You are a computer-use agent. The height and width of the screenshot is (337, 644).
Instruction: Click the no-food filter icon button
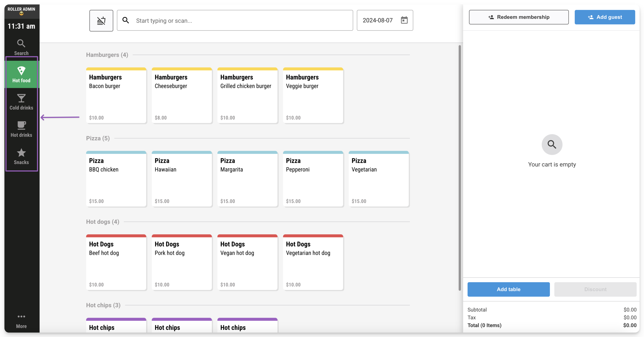point(101,21)
